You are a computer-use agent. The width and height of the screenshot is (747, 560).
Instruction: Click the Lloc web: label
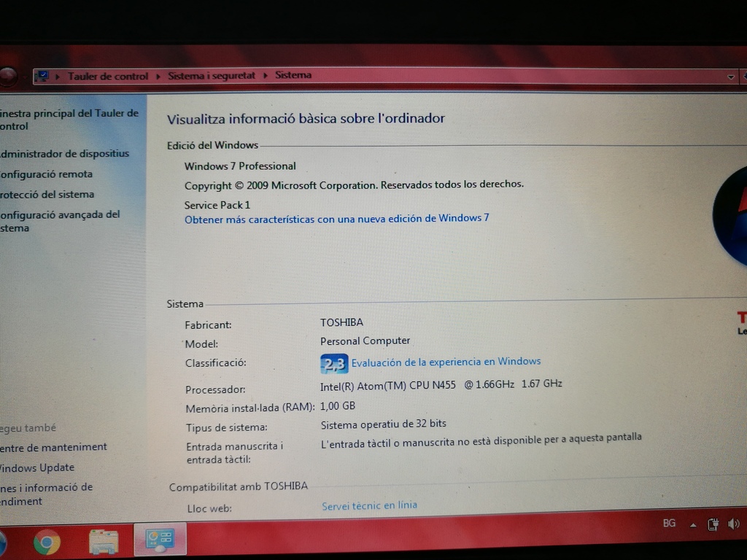209,508
